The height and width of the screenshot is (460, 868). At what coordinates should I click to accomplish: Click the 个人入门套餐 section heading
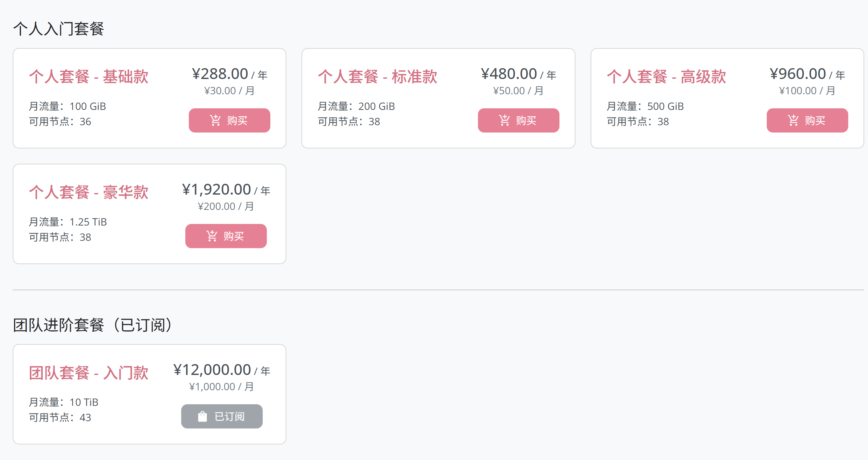59,29
